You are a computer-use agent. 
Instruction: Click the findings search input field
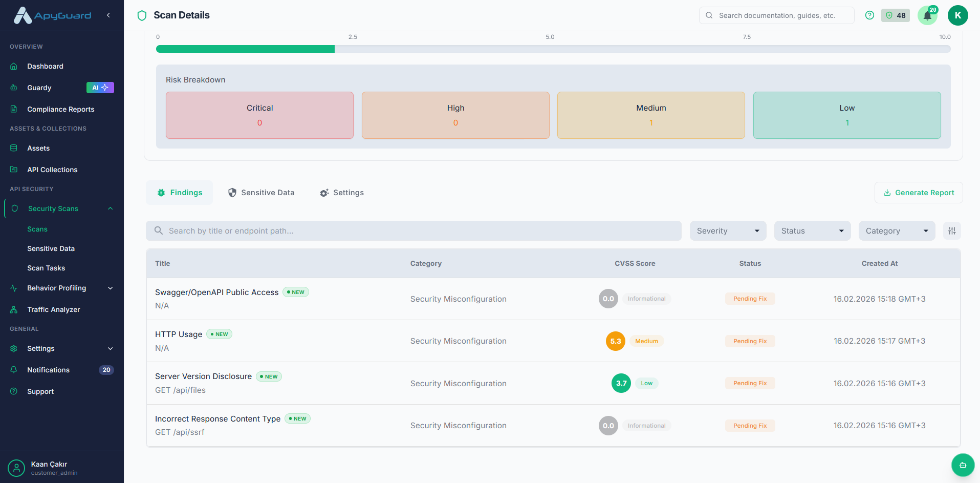(x=413, y=230)
